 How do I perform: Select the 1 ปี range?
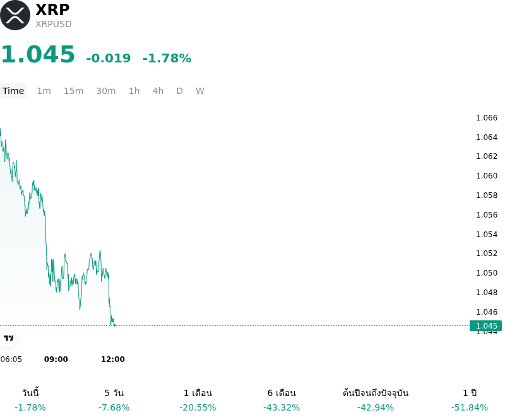[470, 400]
